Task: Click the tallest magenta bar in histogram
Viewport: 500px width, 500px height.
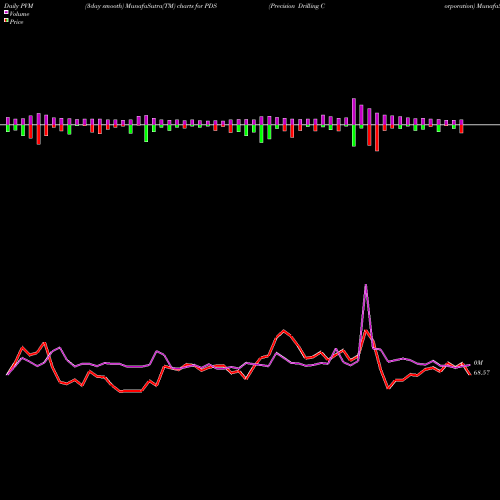Action: 354,112
